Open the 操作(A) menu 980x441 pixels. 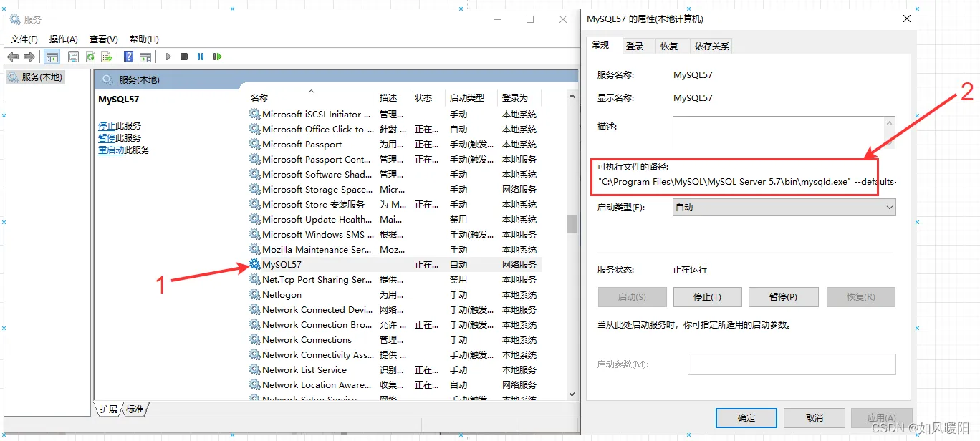tap(64, 39)
